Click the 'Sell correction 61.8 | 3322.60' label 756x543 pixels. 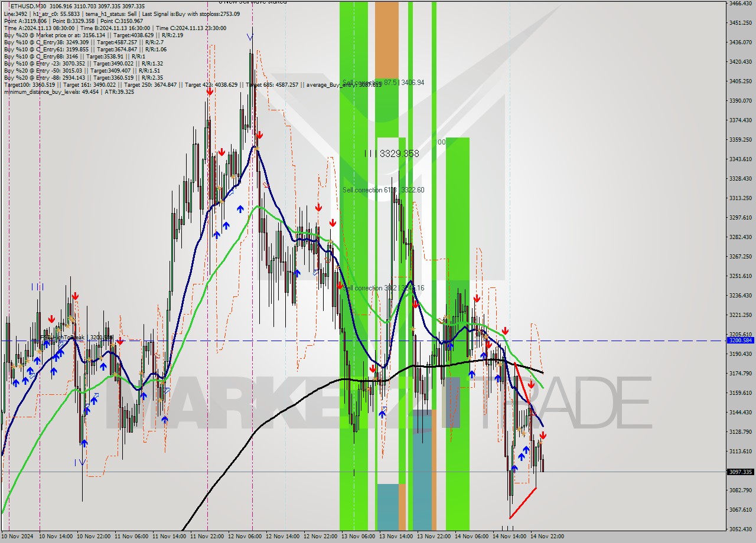(x=383, y=190)
